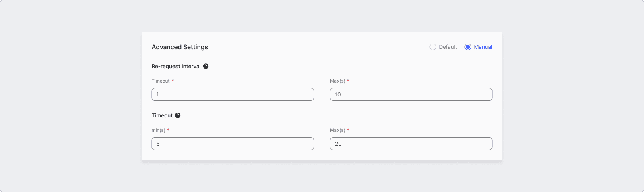Click Max(s) label above the 20 field
Image resolution: width=644 pixels, height=192 pixels.
pyautogui.click(x=338, y=130)
